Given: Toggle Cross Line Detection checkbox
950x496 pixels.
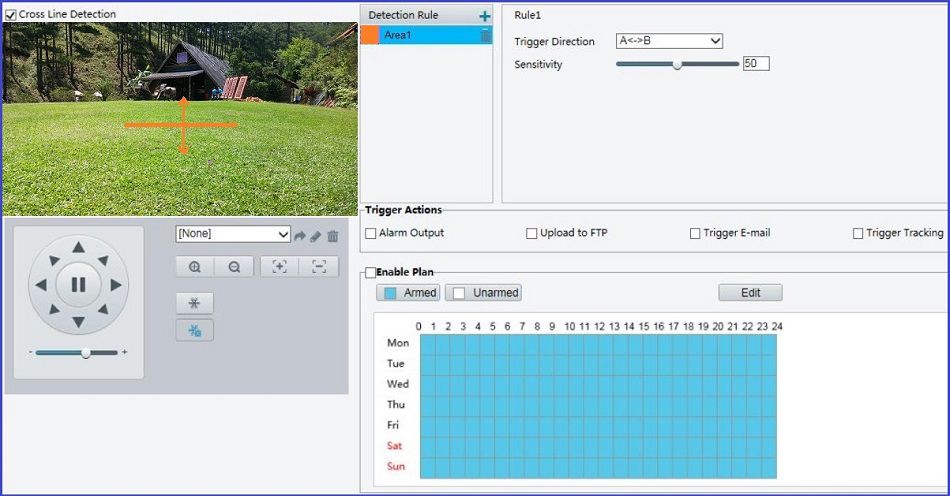Looking at the screenshot, I should 10,15.
